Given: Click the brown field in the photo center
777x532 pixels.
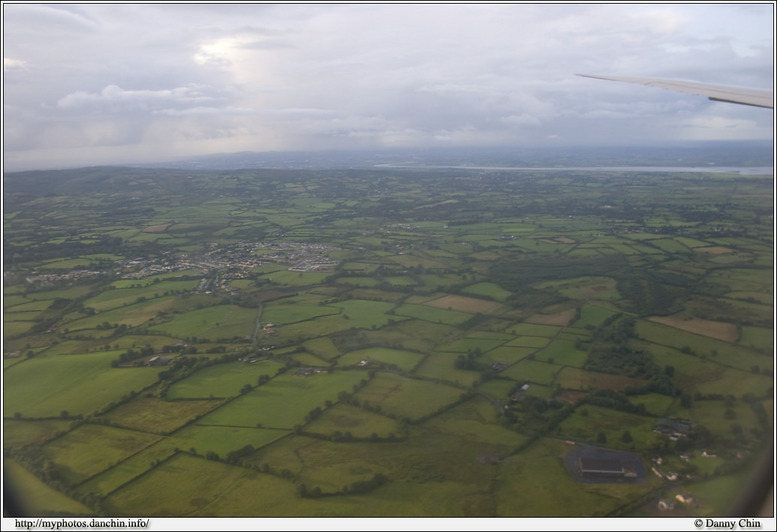Looking at the screenshot, I should point(465,303).
